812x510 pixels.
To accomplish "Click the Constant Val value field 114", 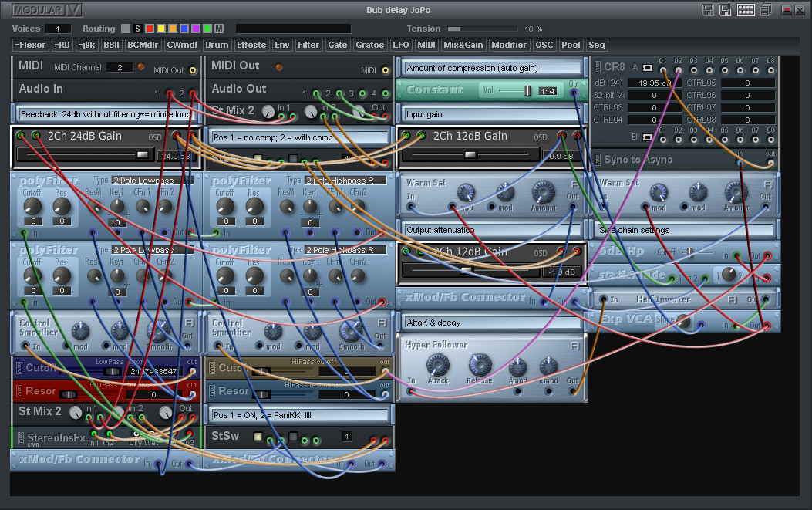I will click(x=548, y=91).
